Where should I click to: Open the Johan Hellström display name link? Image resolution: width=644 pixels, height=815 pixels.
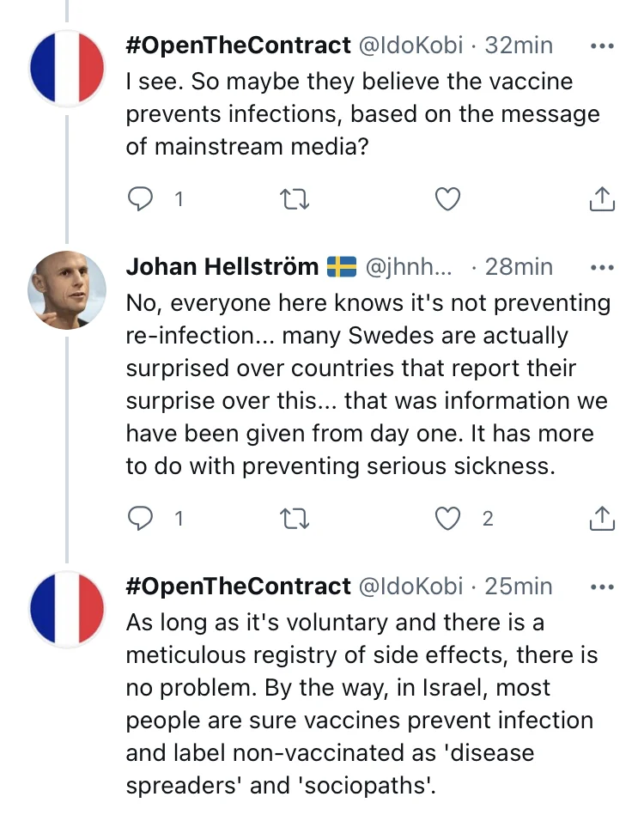click(222, 267)
